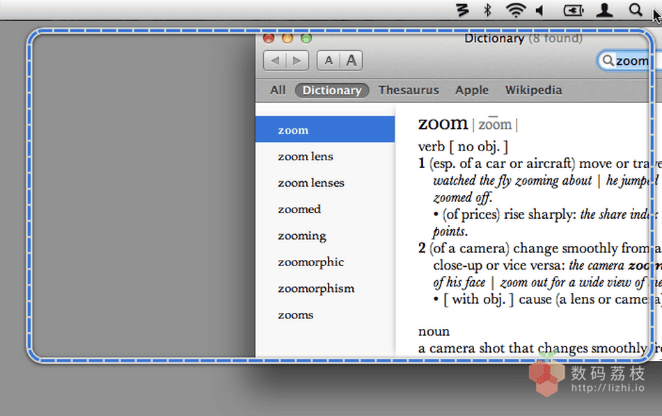The height and width of the screenshot is (416, 662).
Task: Switch to the Thesaurus tab
Action: (x=408, y=90)
